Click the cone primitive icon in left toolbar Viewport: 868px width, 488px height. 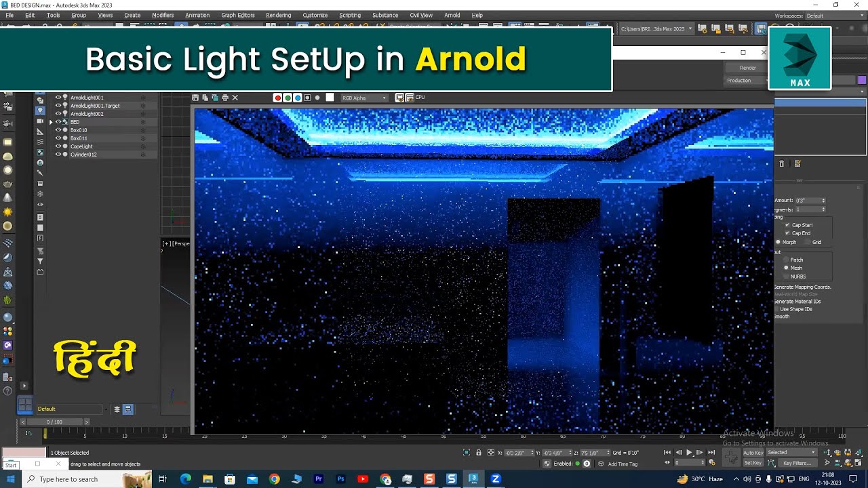(7, 197)
